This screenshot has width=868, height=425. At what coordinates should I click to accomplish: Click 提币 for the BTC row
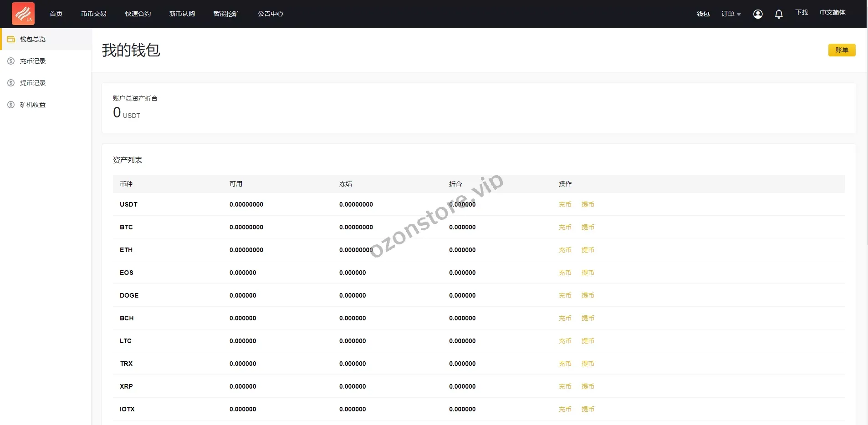[x=587, y=227]
